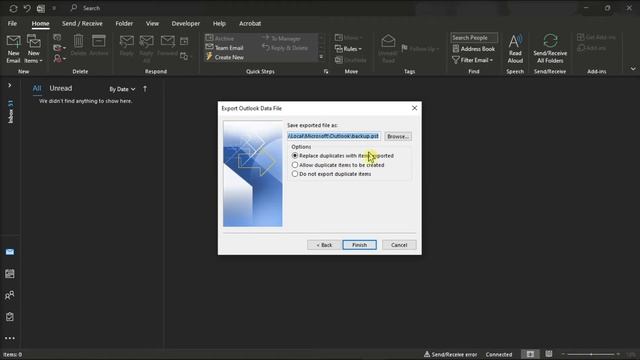Switch to reading view in the status bar

549,354
